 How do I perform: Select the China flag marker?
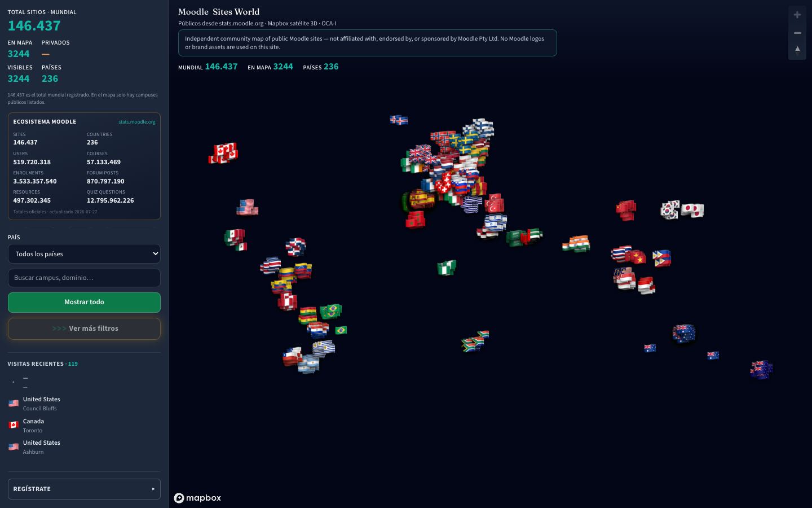626,210
